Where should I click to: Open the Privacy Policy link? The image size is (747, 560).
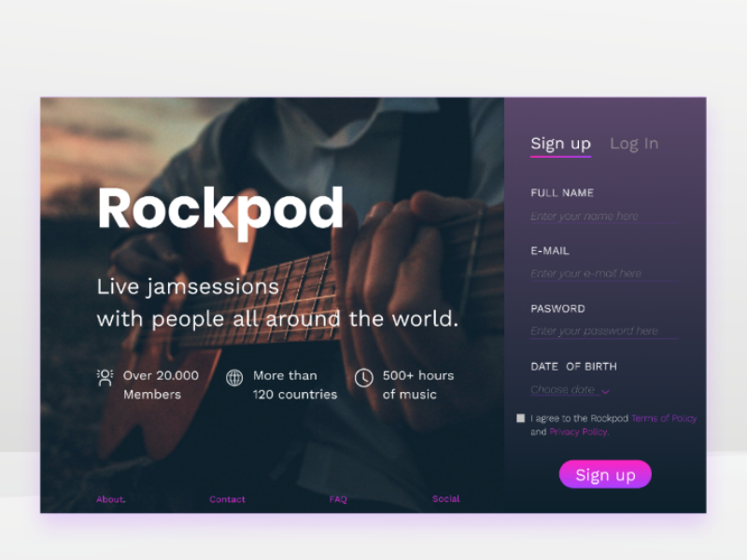tap(579, 432)
